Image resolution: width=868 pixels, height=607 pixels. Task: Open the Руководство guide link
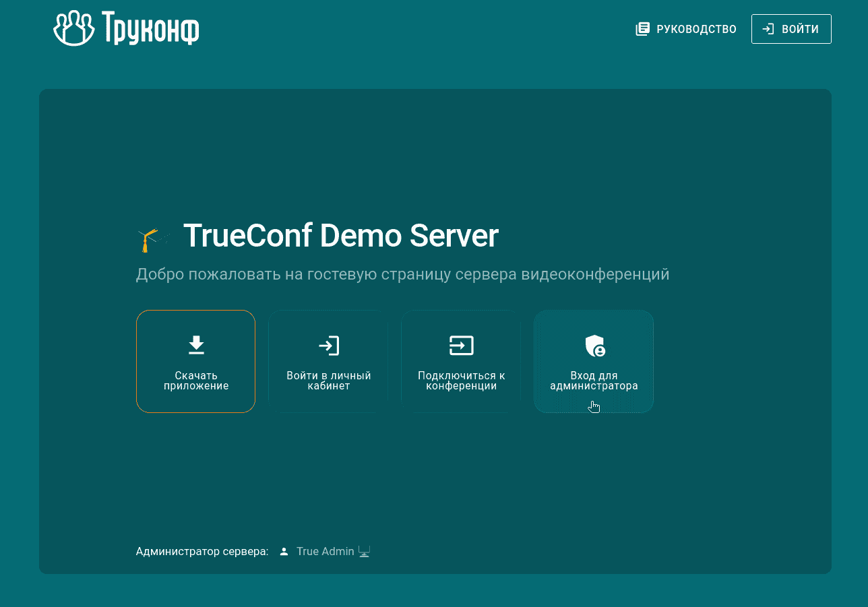(686, 29)
